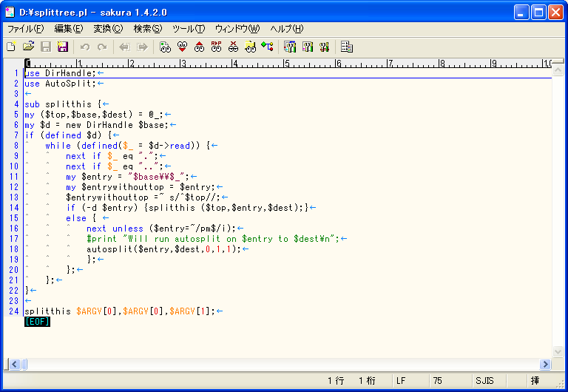Click Find Previous up-arrow icon

coord(199,47)
